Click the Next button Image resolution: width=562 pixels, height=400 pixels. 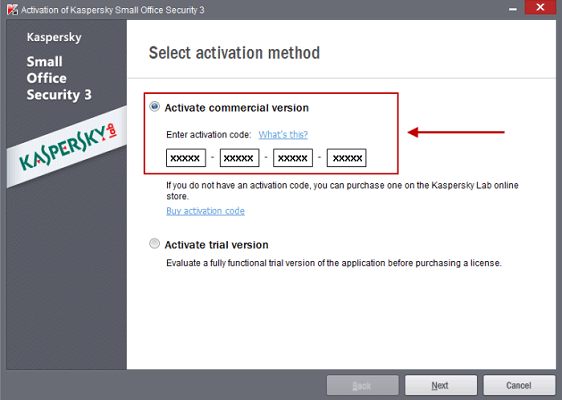(x=440, y=385)
